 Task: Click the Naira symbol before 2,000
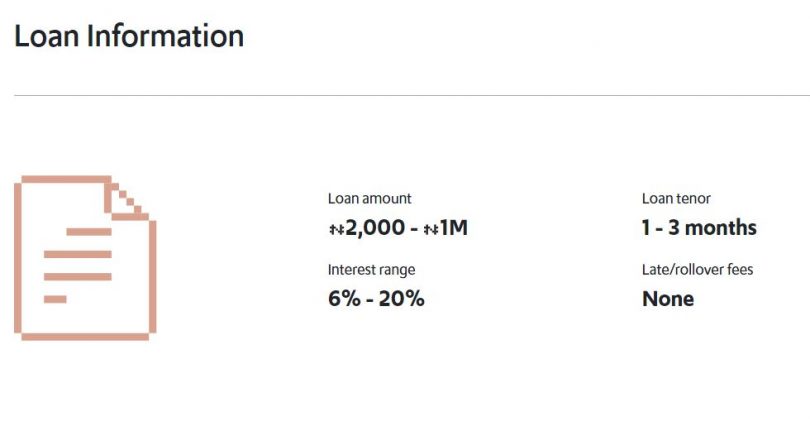point(336,228)
